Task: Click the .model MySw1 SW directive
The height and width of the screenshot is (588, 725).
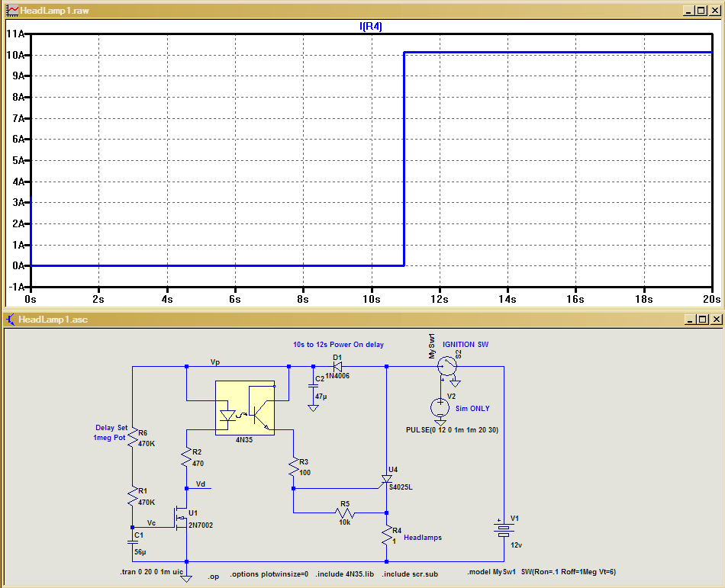Action: click(541, 572)
